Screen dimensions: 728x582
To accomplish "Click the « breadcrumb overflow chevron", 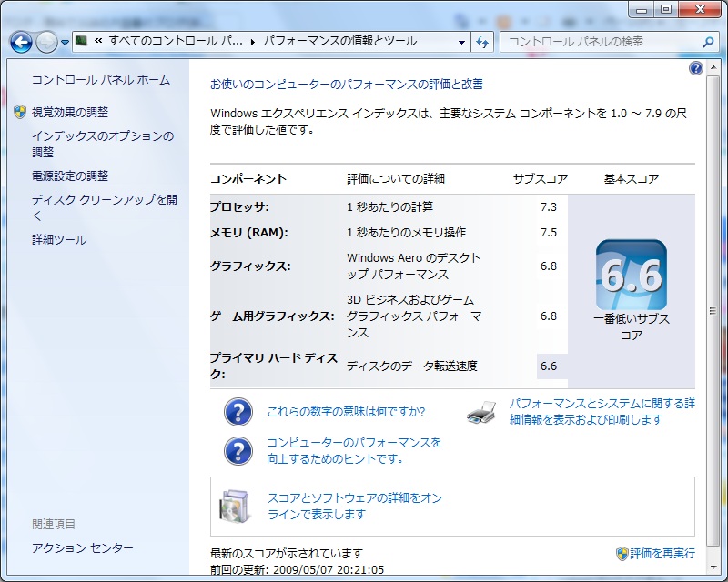I will point(98,41).
